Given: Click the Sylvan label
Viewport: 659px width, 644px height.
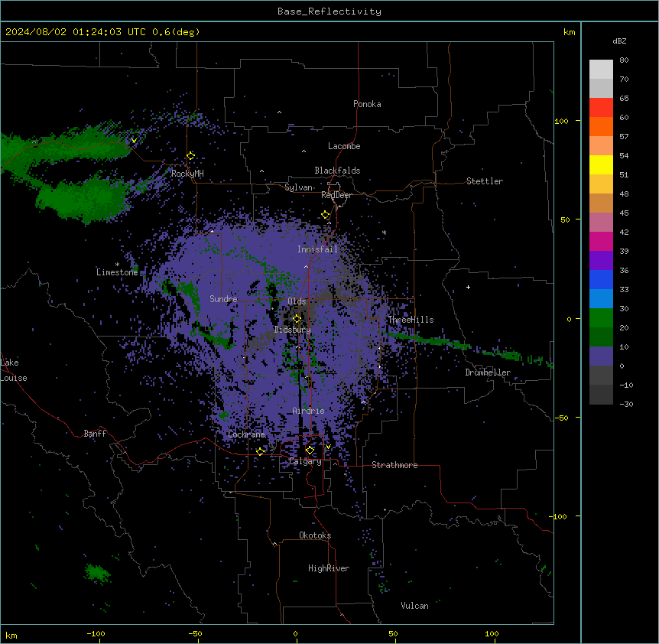Looking at the screenshot, I should tap(298, 187).
